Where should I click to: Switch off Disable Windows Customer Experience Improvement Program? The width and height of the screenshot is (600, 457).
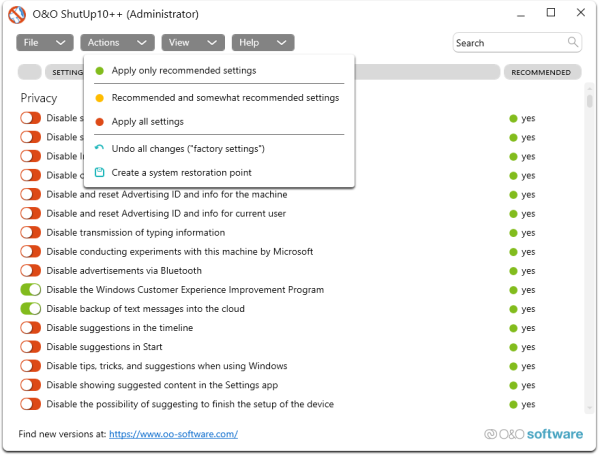tap(31, 290)
